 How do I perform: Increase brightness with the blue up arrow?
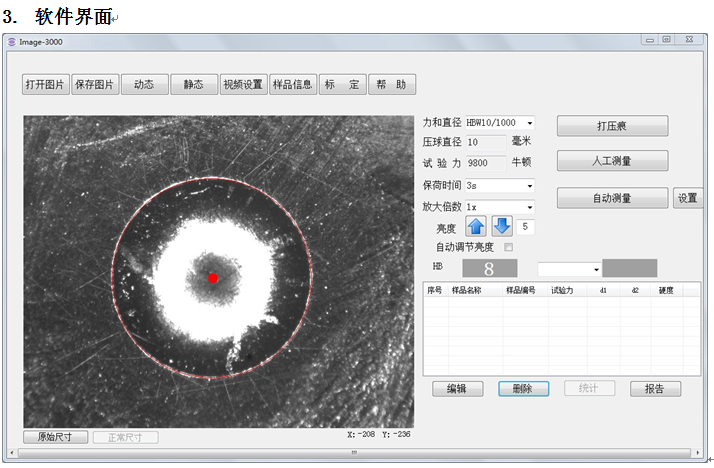pyautogui.click(x=476, y=227)
